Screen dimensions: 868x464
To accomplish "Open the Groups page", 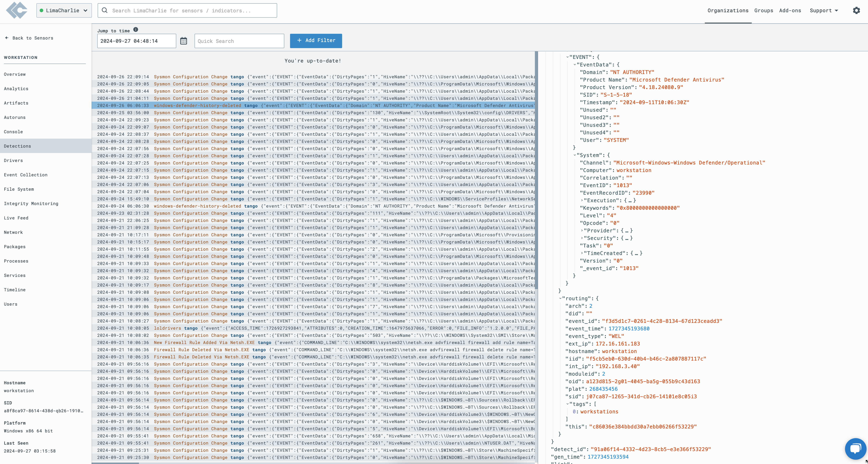I will tap(764, 10).
